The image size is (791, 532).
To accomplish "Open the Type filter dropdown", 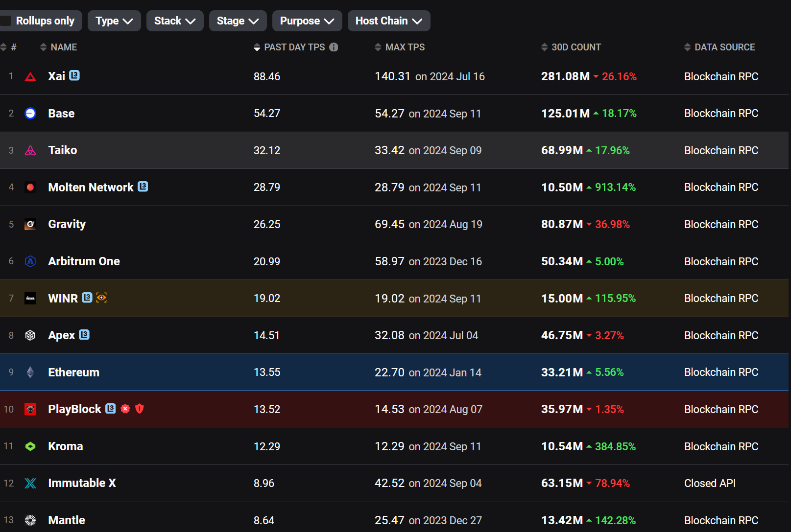I will (114, 21).
